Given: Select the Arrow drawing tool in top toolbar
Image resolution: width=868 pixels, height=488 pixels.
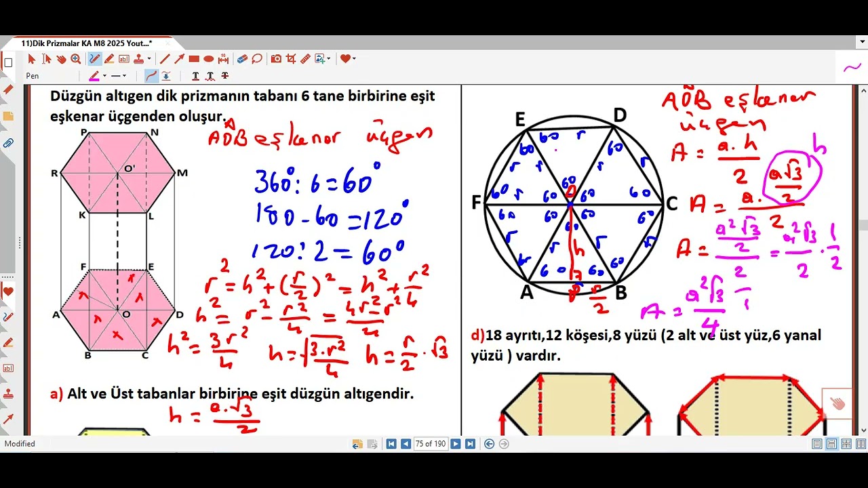Looking at the screenshot, I should [x=179, y=59].
